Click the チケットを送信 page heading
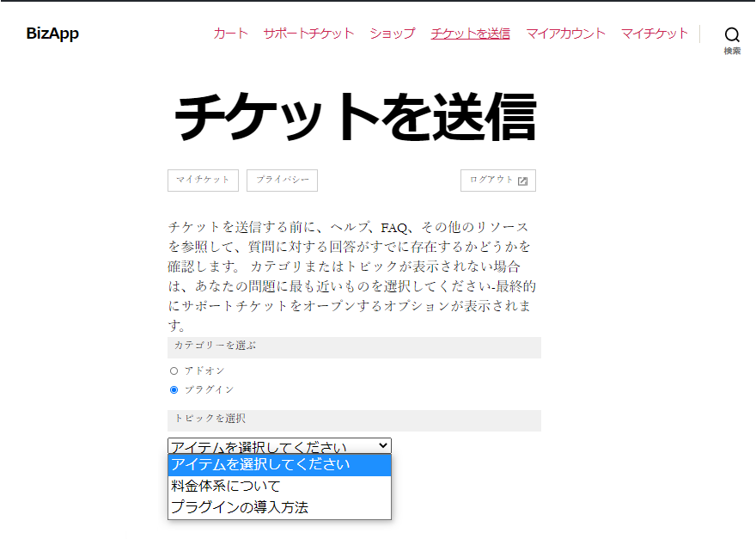The width and height of the screenshot is (756, 539). [x=355, y=117]
